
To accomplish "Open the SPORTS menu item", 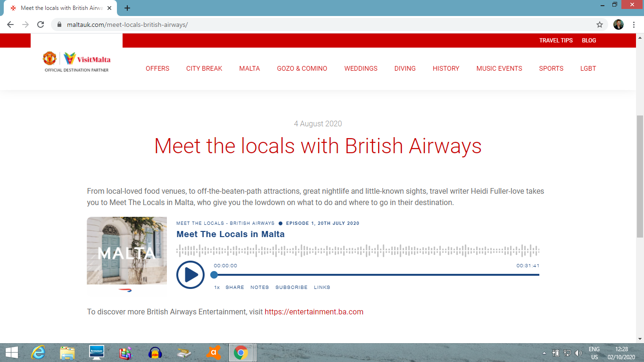I will (x=551, y=68).
